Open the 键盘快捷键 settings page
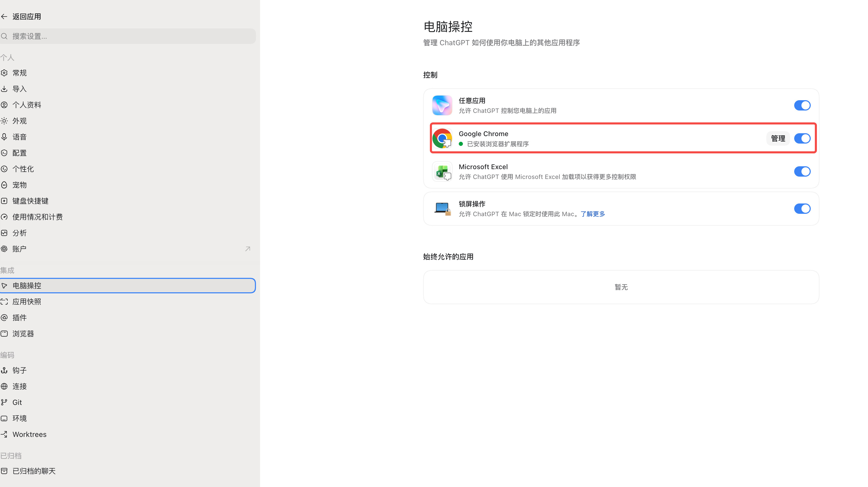The width and height of the screenshot is (868, 487). [128, 201]
